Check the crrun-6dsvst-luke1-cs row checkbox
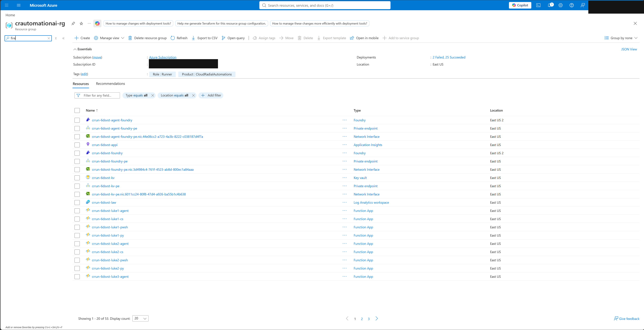The image size is (644, 330). (77, 219)
